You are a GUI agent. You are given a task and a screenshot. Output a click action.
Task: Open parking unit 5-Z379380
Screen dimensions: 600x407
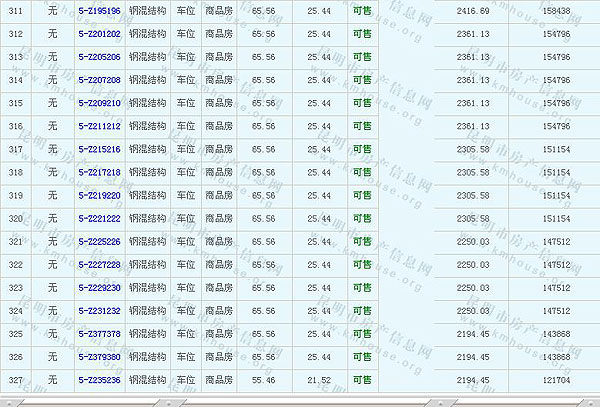coord(99,356)
